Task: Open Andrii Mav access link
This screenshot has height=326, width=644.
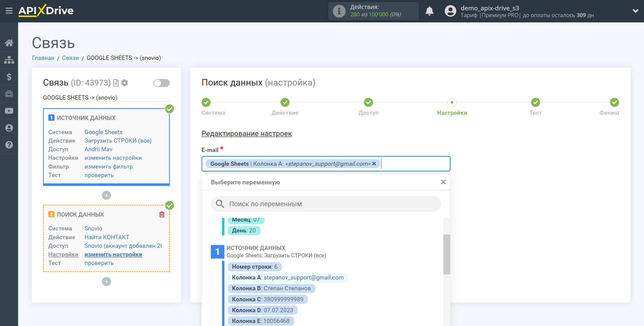Action: pyautogui.click(x=98, y=149)
